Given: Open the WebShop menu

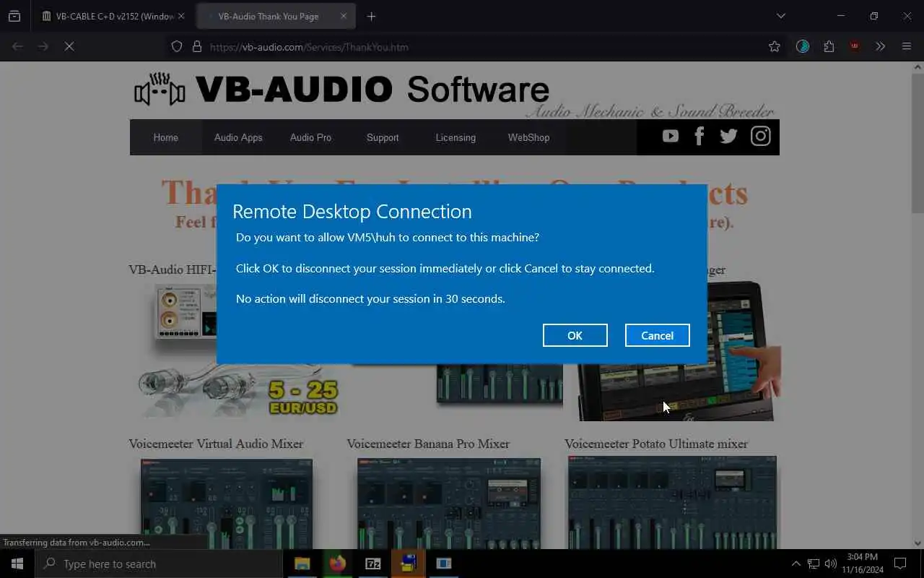Looking at the screenshot, I should [528, 137].
